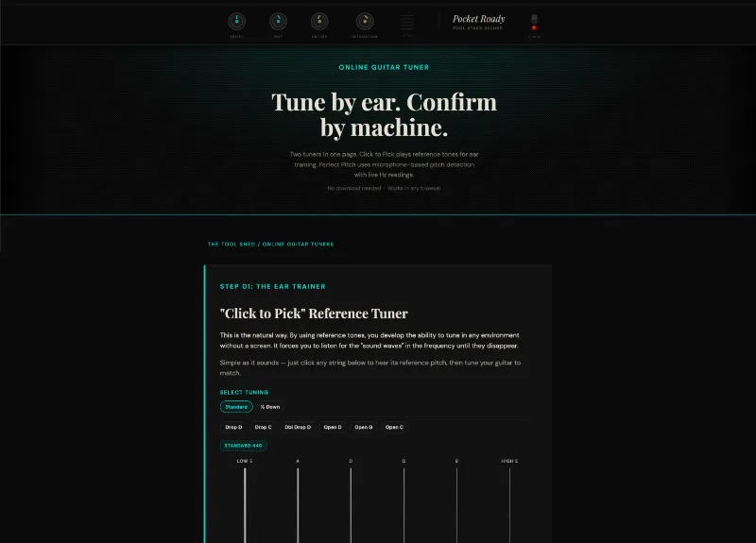Go to the Pocket Roady logo

(478, 22)
